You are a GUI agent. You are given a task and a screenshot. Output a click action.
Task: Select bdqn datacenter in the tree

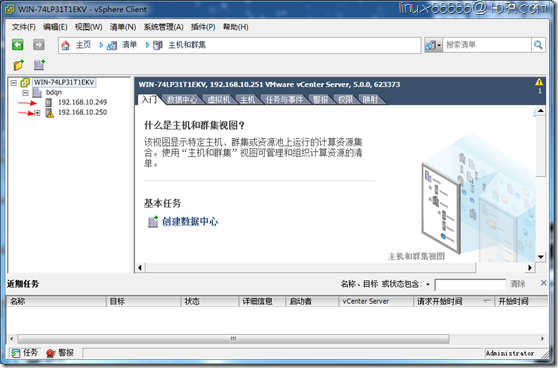54,93
